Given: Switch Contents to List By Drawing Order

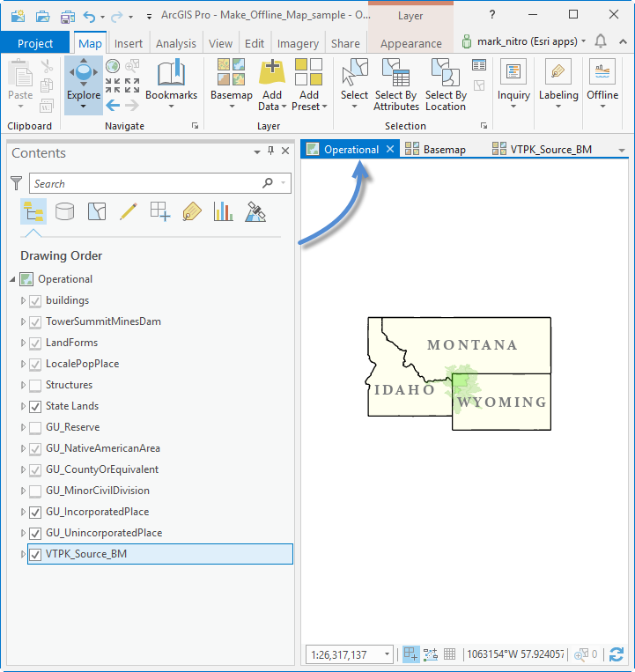Looking at the screenshot, I should pos(33,211).
